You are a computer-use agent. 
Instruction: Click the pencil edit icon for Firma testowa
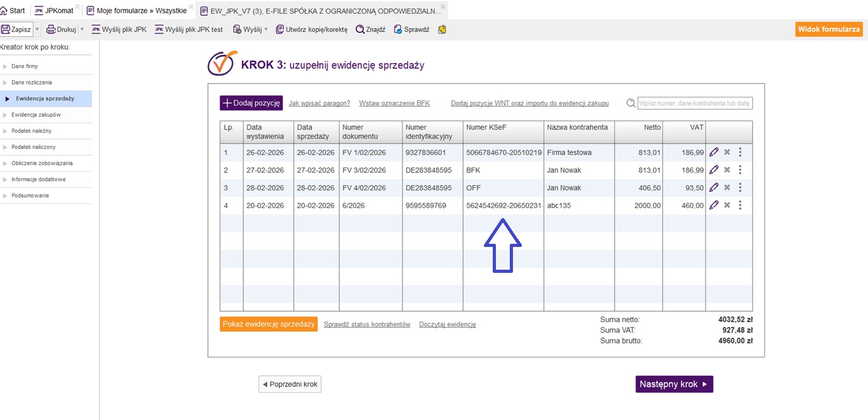(x=714, y=152)
